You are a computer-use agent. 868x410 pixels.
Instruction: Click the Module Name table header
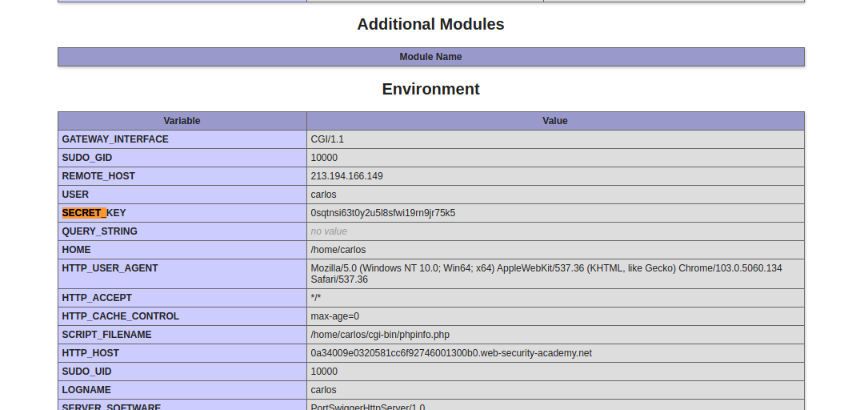click(x=430, y=57)
